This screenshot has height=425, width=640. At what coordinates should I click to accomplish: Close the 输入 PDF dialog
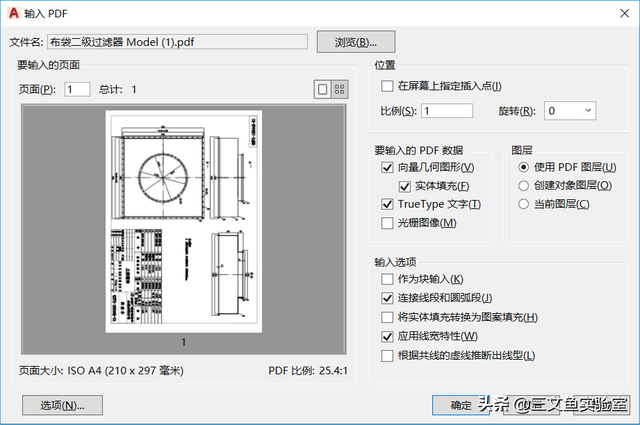click(624, 13)
